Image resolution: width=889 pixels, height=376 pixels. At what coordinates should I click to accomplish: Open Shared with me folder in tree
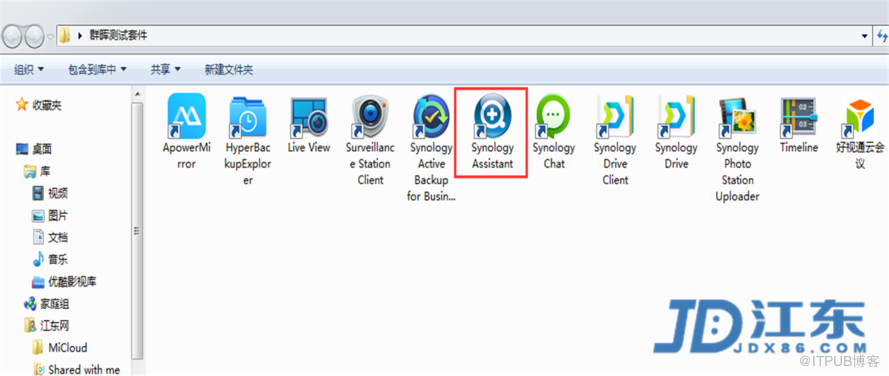77,370
